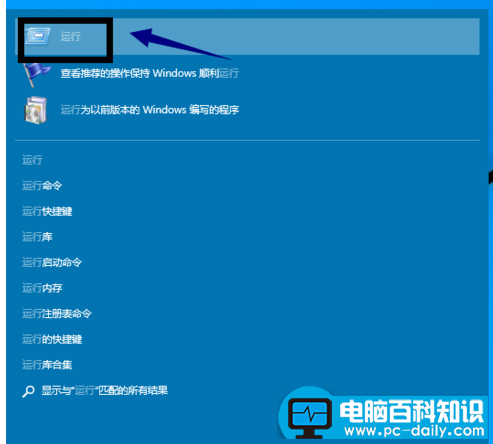Select the 运行启动命令 suggestion
Viewport: 493px width, 444px height.
point(52,263)
